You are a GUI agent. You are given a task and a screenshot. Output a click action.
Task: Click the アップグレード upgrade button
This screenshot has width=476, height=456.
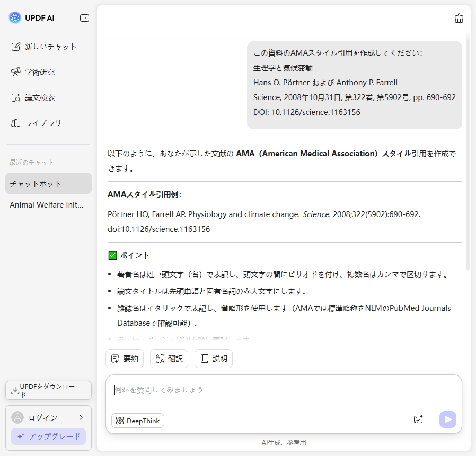[x=48, y=436]
